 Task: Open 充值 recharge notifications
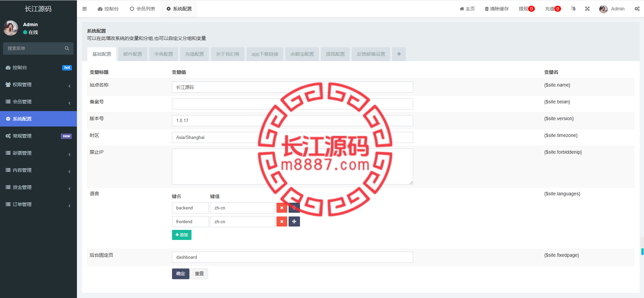(x=553, y=9)
